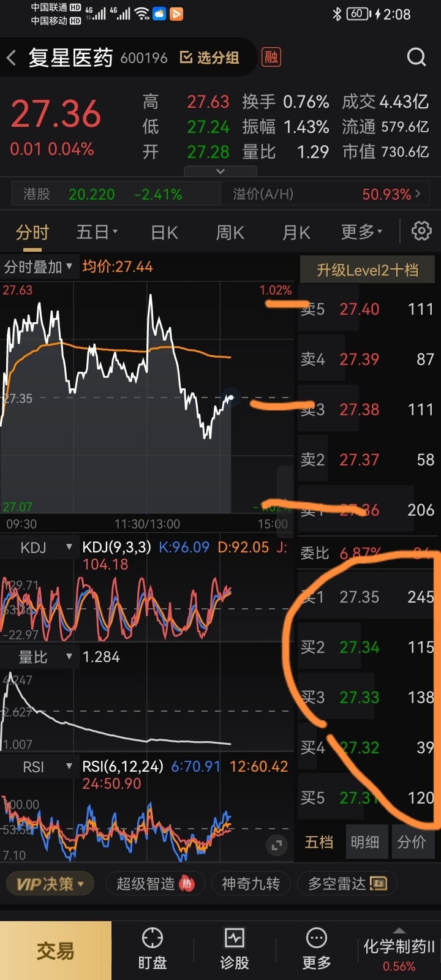
Task: Expand quote details chevron below prices
Action: click(x=221, y=171)
